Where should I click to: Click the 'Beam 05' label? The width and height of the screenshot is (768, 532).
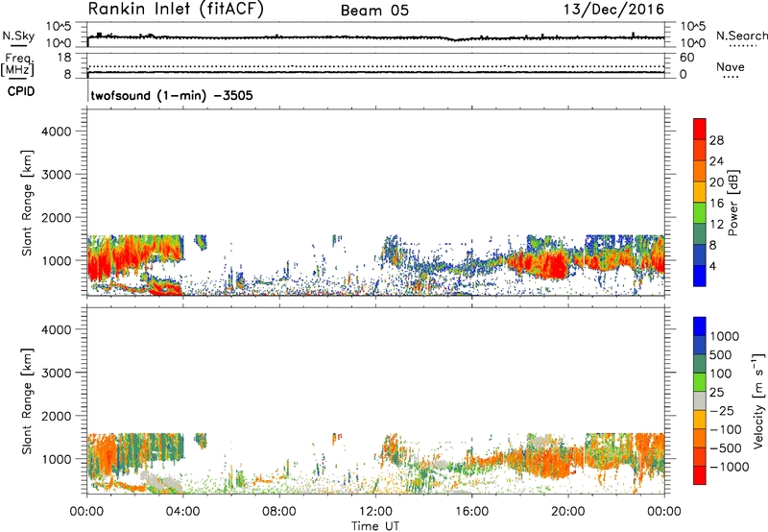tap(374, 11)
